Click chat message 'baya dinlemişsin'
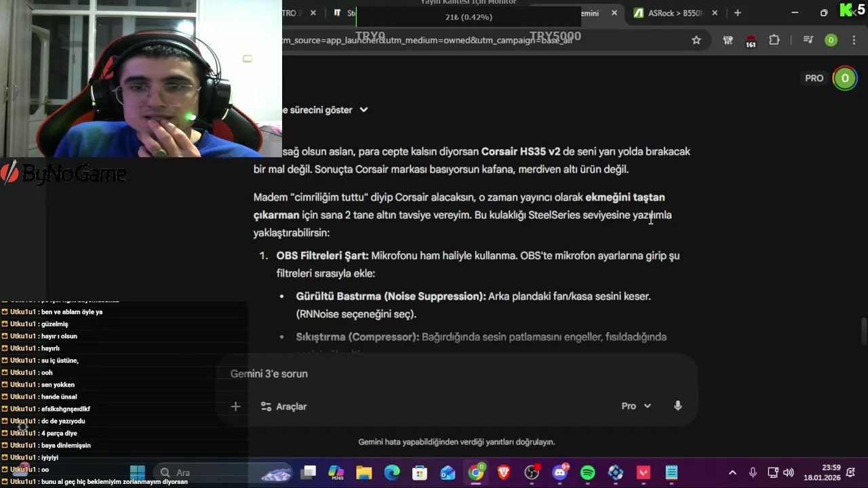This screenshot has width=868, height=488. tap(66, 445)
